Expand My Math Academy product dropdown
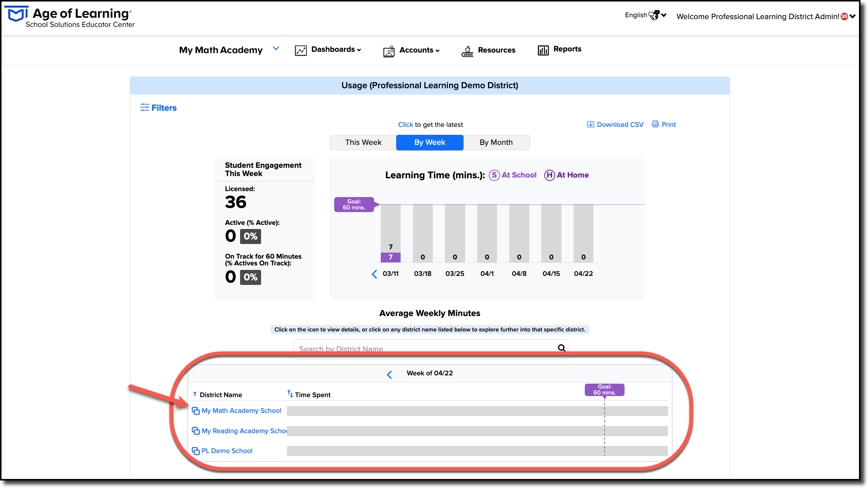This screenshot has height=488, width=868. (276, 49)
